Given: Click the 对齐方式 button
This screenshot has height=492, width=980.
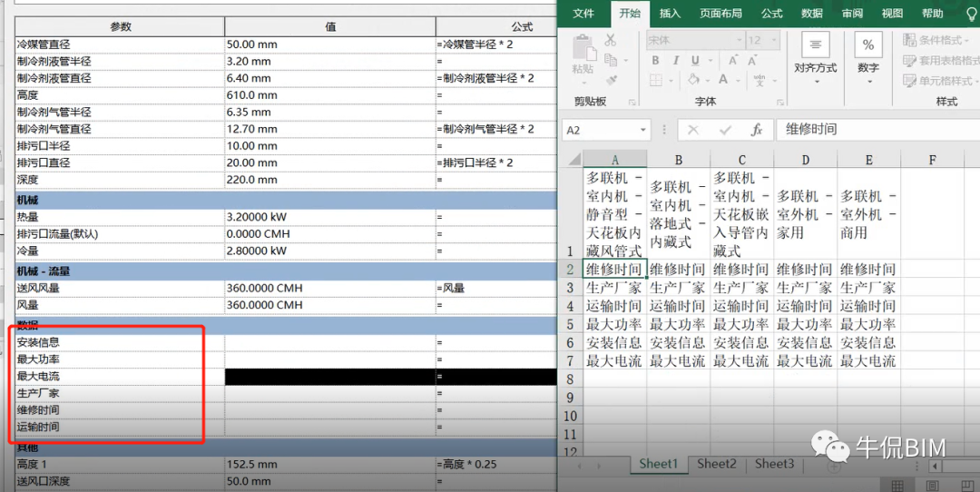Looking at the screenshot, I should click(815, 58).
